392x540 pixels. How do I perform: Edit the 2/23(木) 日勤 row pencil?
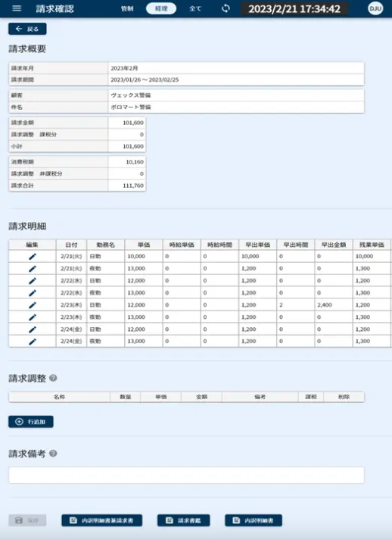[x=33, y=305]
